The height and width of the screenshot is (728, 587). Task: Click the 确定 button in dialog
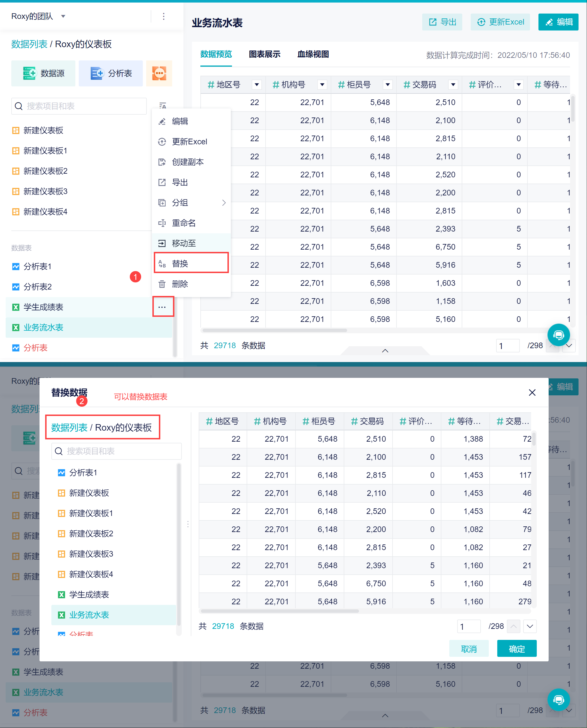(516, 648)
